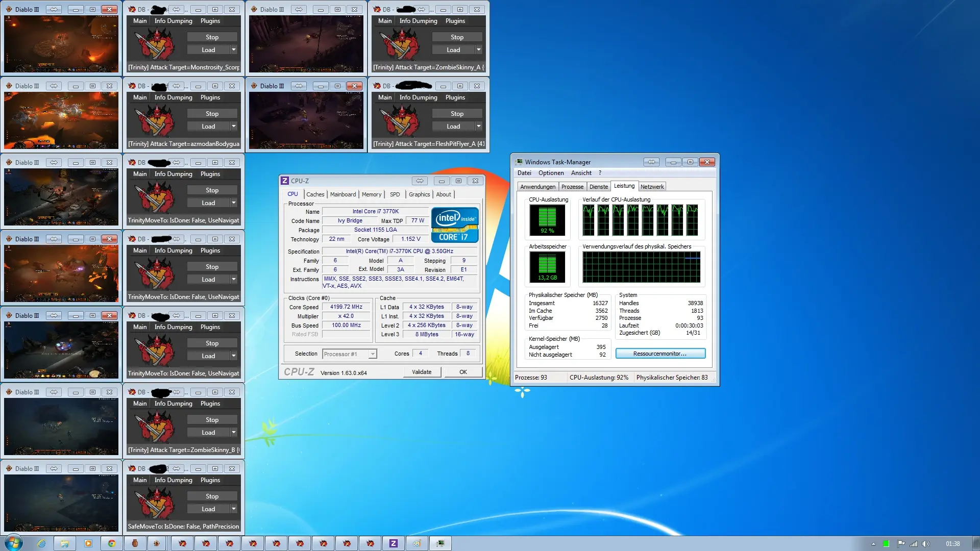Stop the bot attacking Monstrosity_Scorp

click(x=212, y=37)
